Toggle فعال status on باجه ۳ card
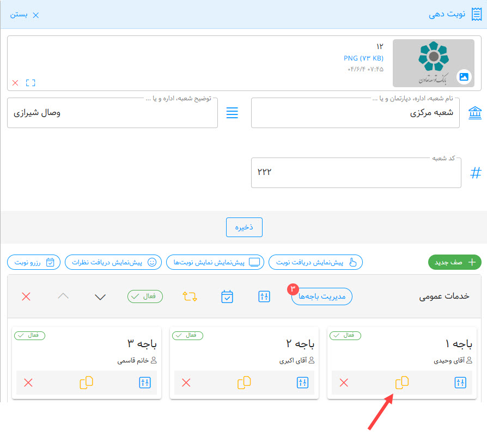 pos(29,335)
